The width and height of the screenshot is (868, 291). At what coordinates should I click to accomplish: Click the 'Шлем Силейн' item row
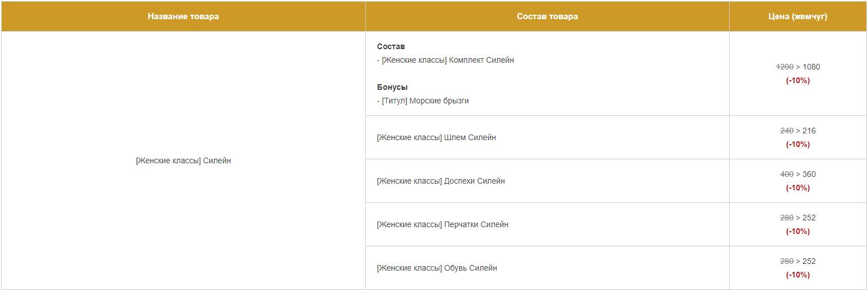[547, 137]
